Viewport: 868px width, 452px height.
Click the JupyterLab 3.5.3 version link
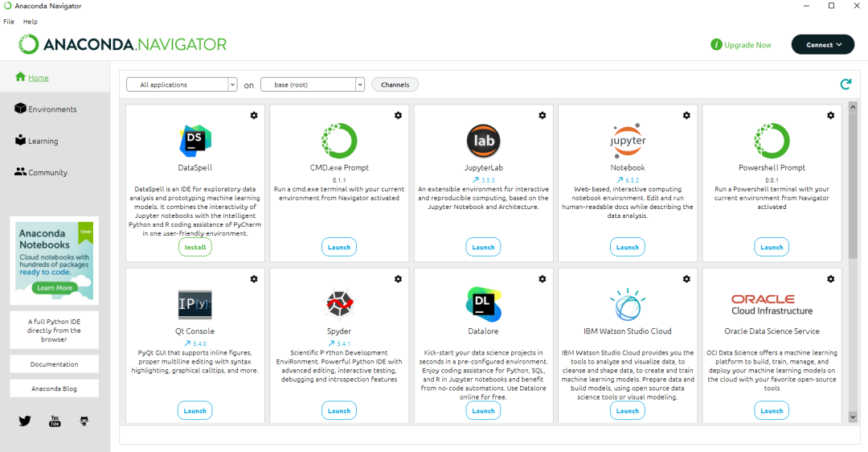pyautogui.click(x=483, y=180)
